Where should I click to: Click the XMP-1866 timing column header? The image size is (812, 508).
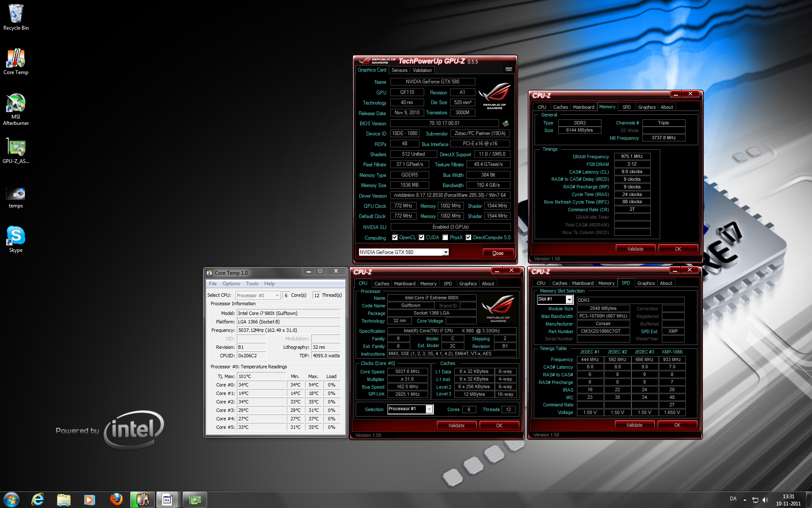672,352
